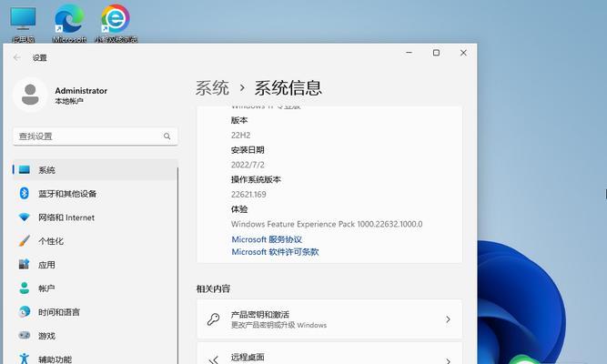Click the Bluetooth icon in sidebar
The image size is (607, 364).
click(24, 193)
